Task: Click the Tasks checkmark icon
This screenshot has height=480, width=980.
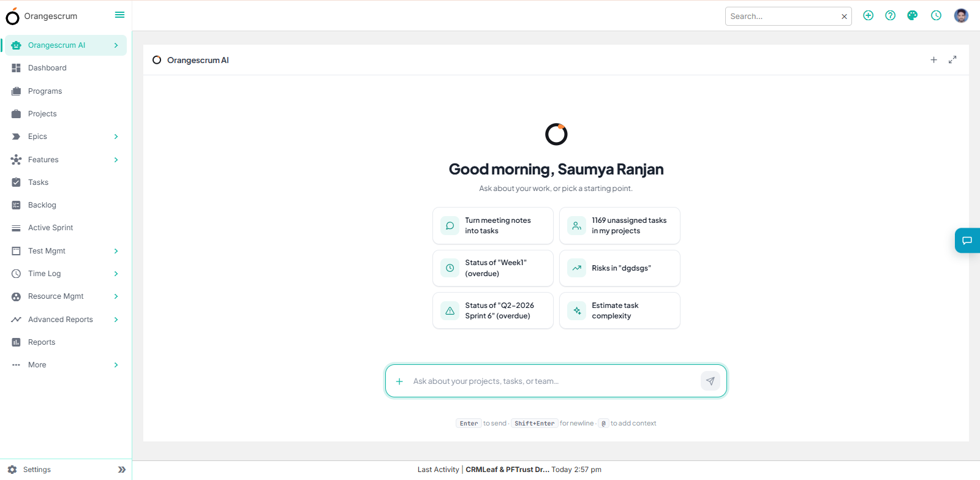Action: click(16, 182)
